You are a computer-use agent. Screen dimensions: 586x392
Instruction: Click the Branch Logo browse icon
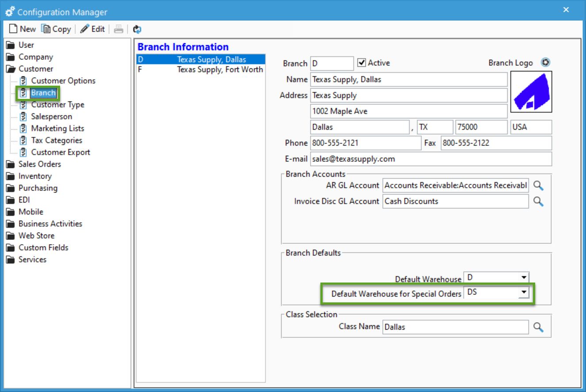546,63
